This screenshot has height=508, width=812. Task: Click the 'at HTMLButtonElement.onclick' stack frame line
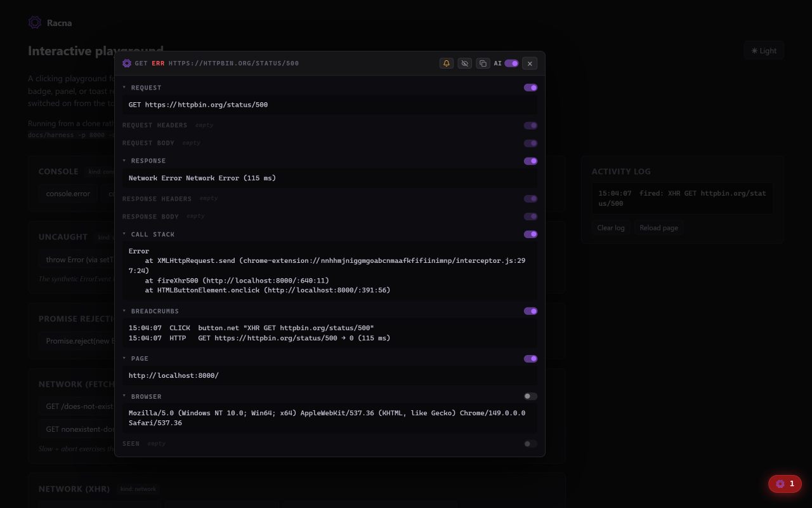point(267,290)
